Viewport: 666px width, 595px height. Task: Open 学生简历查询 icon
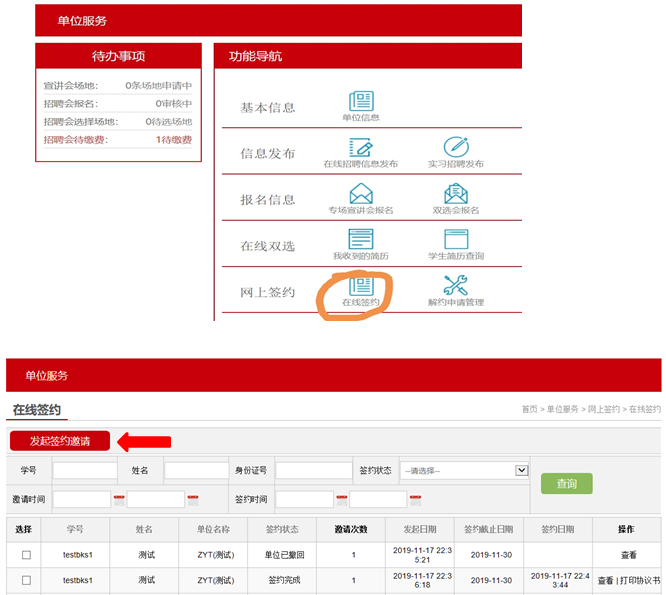pyautogui.click(x=456, y=239)
